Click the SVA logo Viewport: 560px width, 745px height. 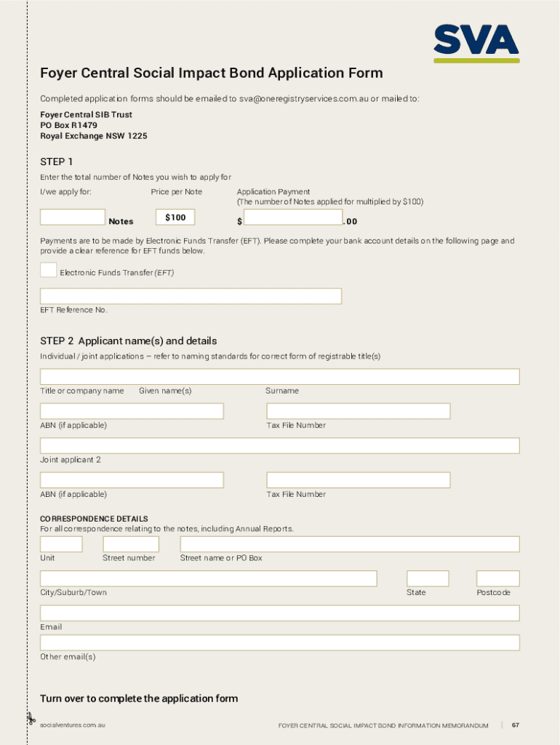tap(476, 42)
